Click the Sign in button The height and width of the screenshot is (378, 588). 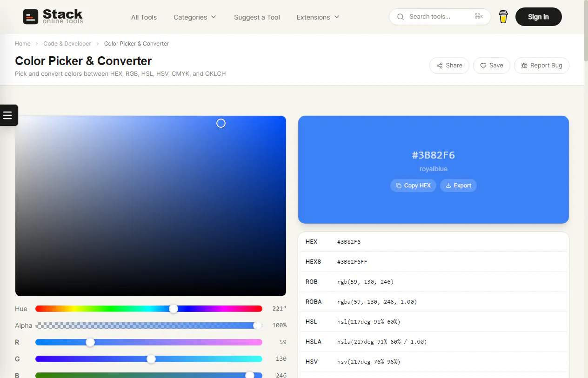(538, 17)
